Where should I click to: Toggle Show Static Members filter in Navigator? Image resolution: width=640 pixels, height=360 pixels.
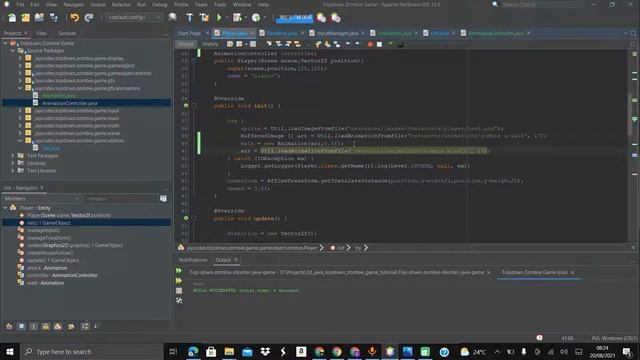33,326
